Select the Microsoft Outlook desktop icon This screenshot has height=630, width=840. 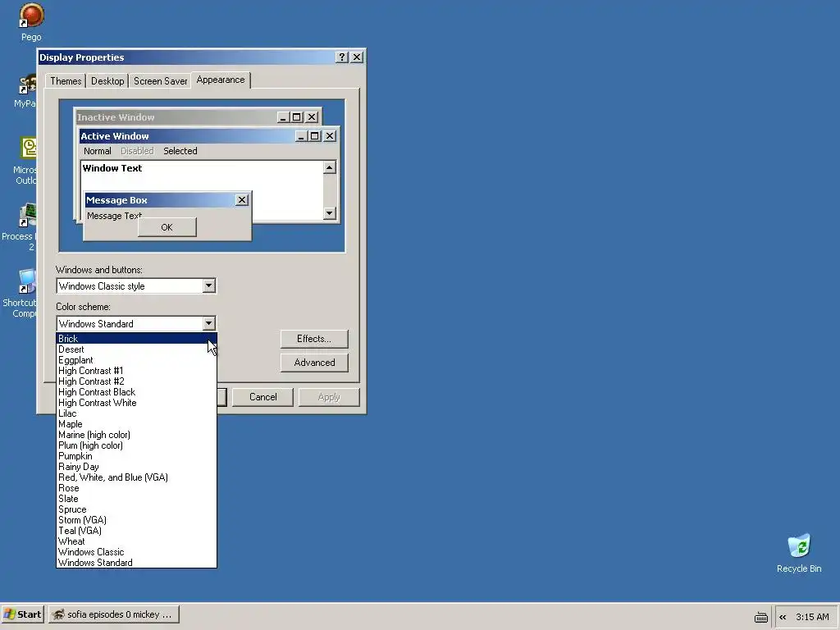[x=25, y=160]
